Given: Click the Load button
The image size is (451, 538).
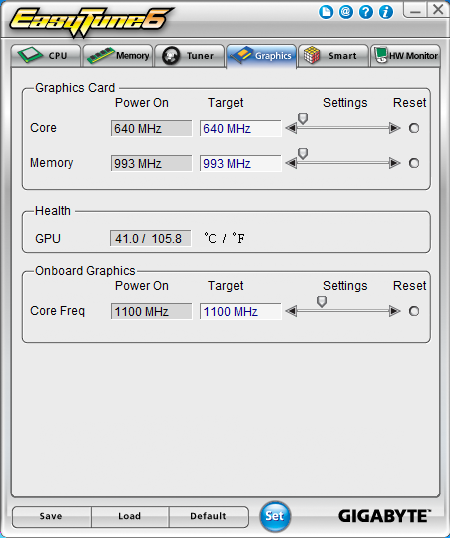Looking at the screenshot, I should coord(130,516).
